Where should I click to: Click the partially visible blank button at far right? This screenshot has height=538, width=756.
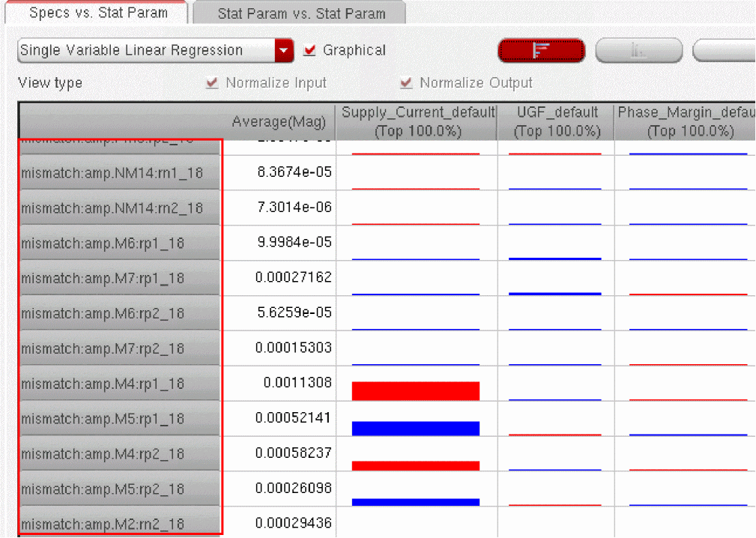tap(724, 50)
